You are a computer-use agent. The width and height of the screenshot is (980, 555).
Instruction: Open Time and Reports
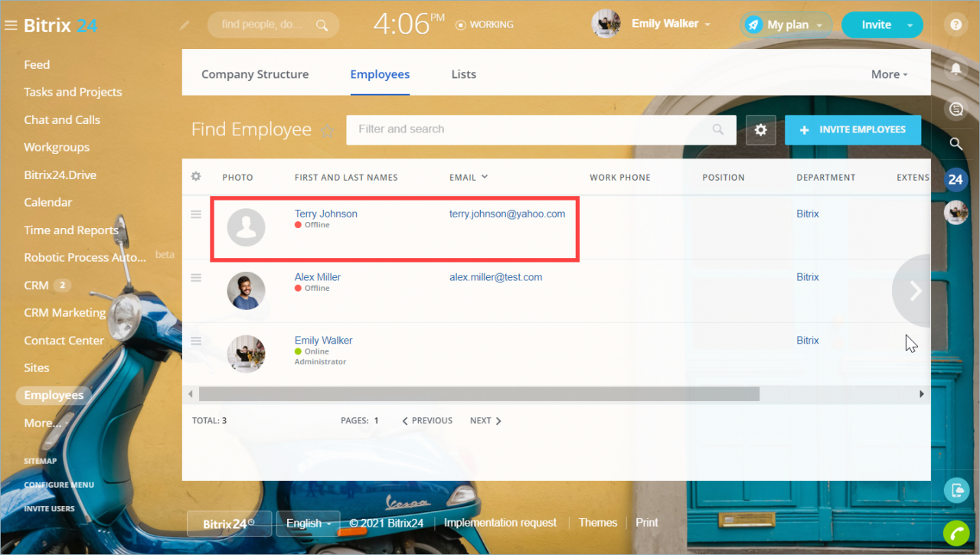click(70, 230)
